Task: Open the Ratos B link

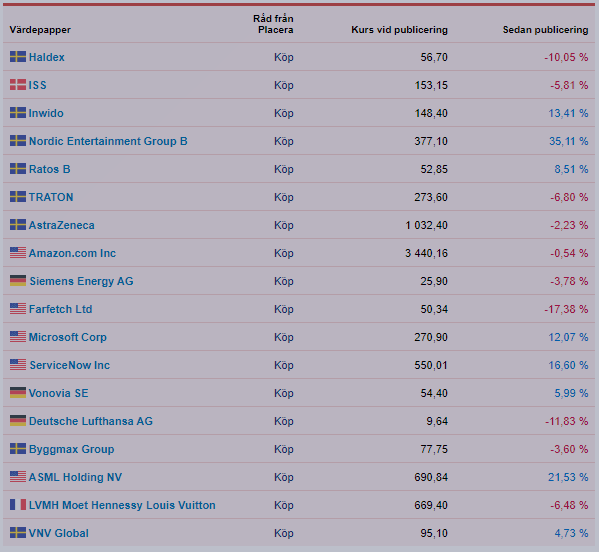Action: coord(50,169)
